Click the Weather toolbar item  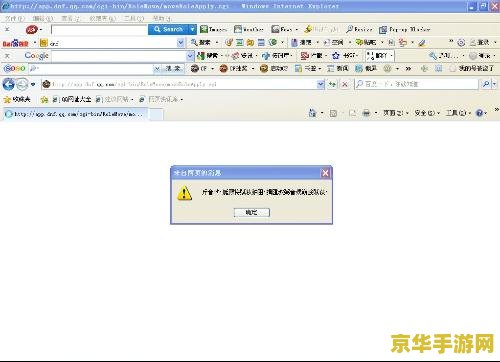(249, 30)
